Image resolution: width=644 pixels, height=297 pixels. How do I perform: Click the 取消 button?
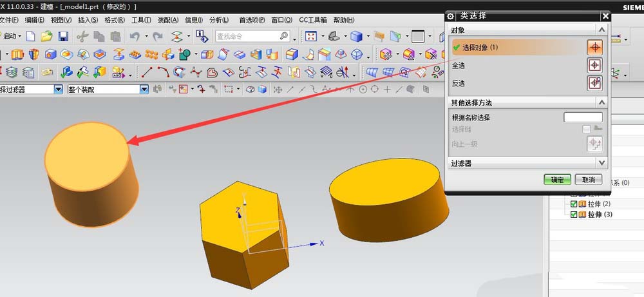click(x=589, y=180)
